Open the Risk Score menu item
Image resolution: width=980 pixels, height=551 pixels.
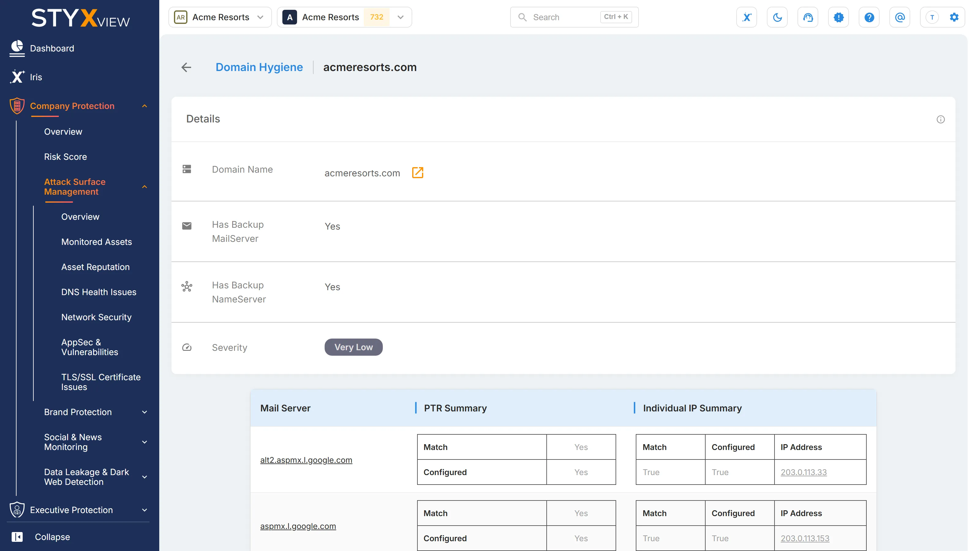click(x=66, y=157)
